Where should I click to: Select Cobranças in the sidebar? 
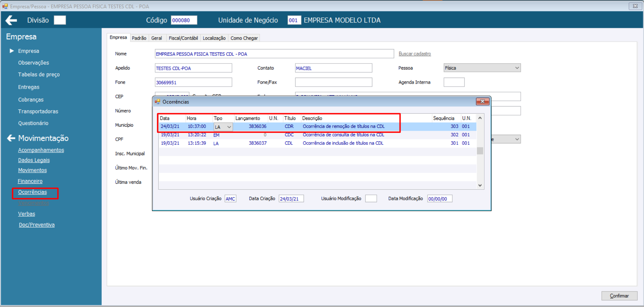(x=31, y=100)
